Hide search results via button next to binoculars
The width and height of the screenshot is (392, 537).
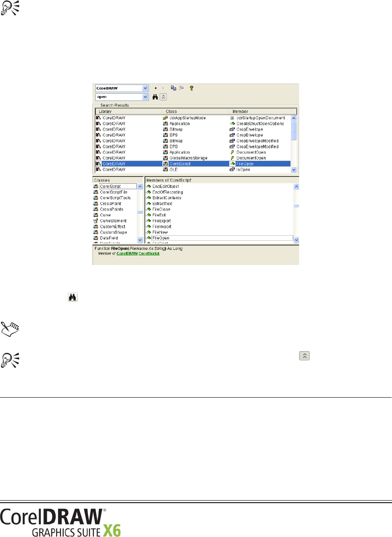pos(164,97)
